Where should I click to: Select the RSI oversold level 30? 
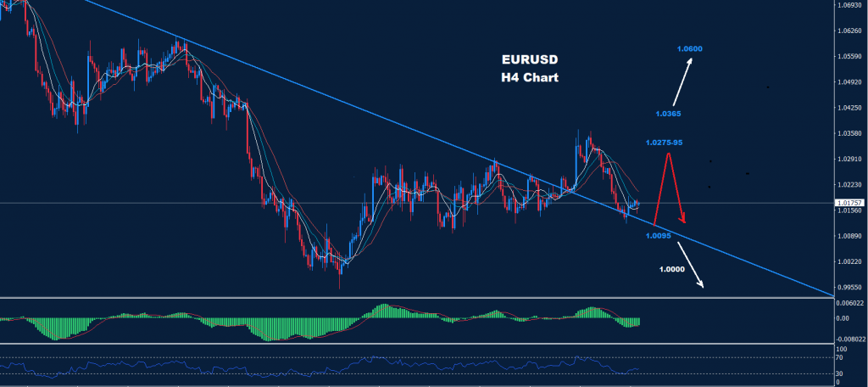[840, 373]
